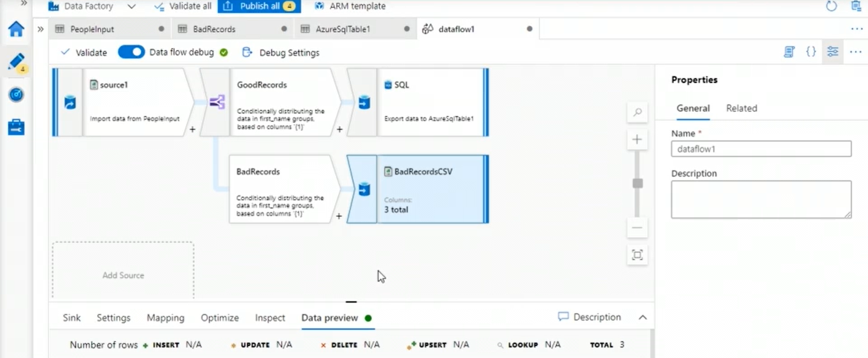The width and height of the screenshot is (868, 358).
Task: Expand the collapsed resource pane arrows
Action: tap(41, 29)
